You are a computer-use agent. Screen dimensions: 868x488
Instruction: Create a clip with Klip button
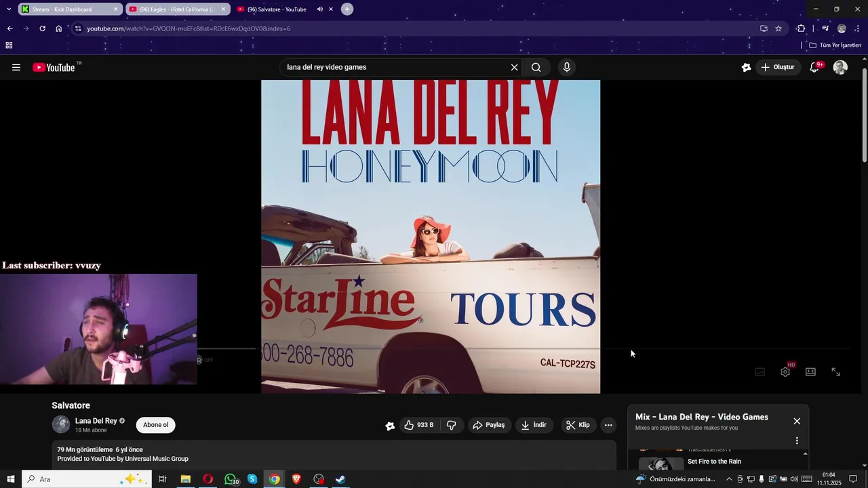pos(578,425)
